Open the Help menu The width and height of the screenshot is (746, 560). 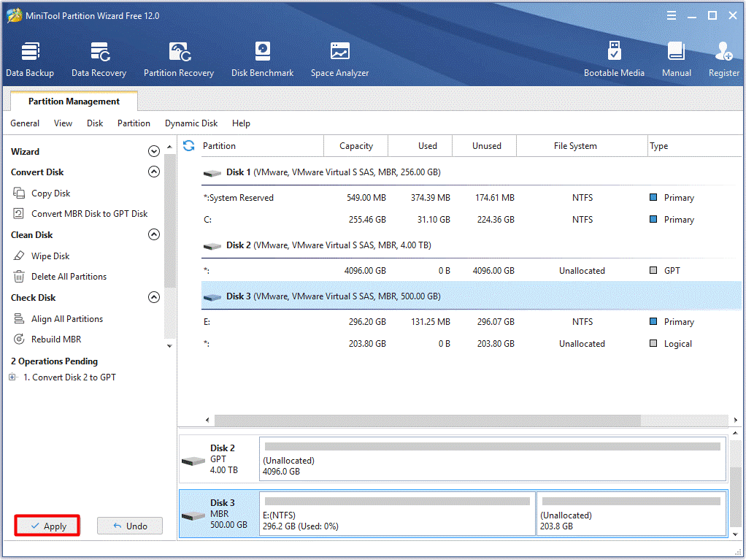(241, 123)
